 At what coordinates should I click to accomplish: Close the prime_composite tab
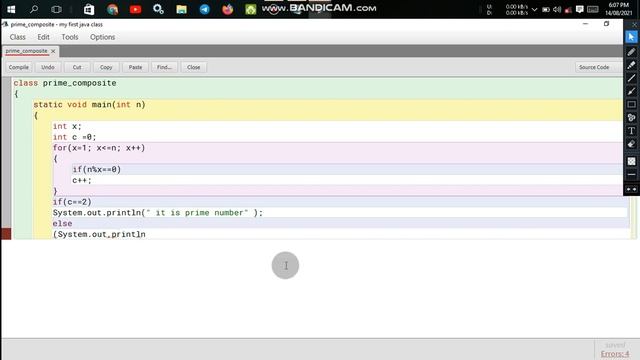click(x=53, y=51)
